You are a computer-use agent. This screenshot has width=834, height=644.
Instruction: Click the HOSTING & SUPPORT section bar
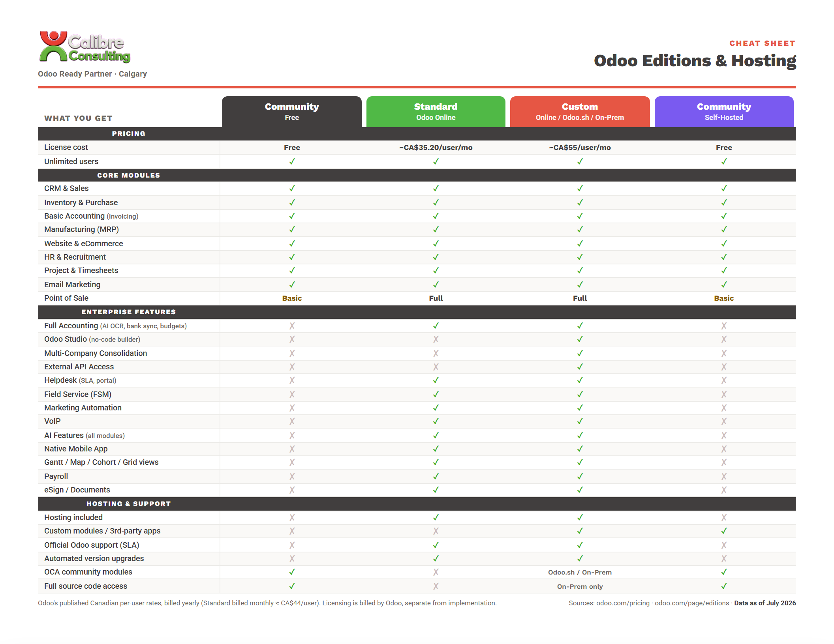click(417, 504)
